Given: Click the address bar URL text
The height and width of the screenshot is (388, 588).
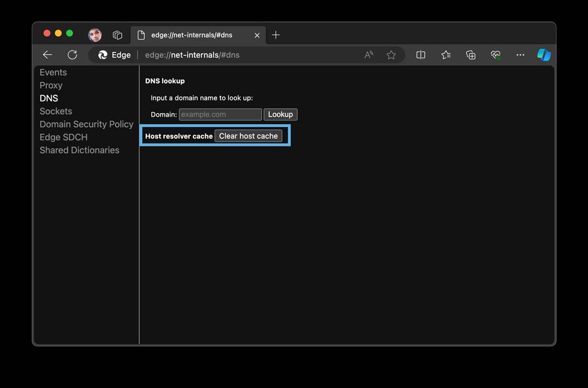Looking at the screenshot, I should coord(192,55).
